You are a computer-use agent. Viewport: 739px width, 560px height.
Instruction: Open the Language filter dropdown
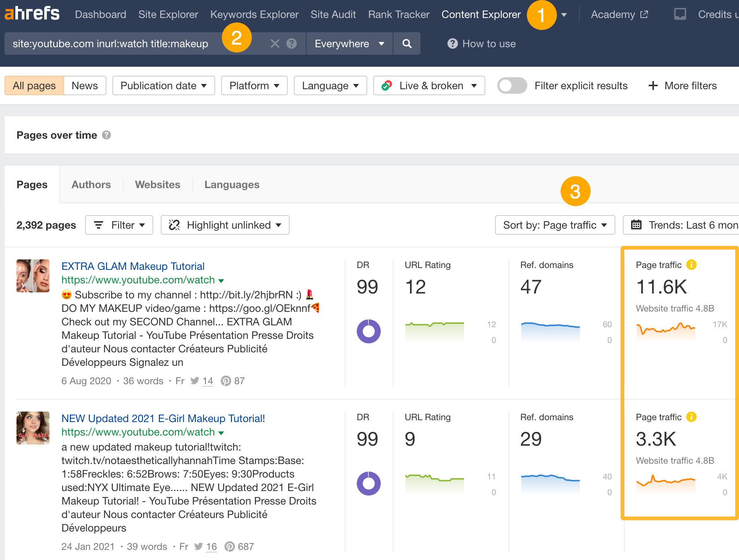pos(329,85)
